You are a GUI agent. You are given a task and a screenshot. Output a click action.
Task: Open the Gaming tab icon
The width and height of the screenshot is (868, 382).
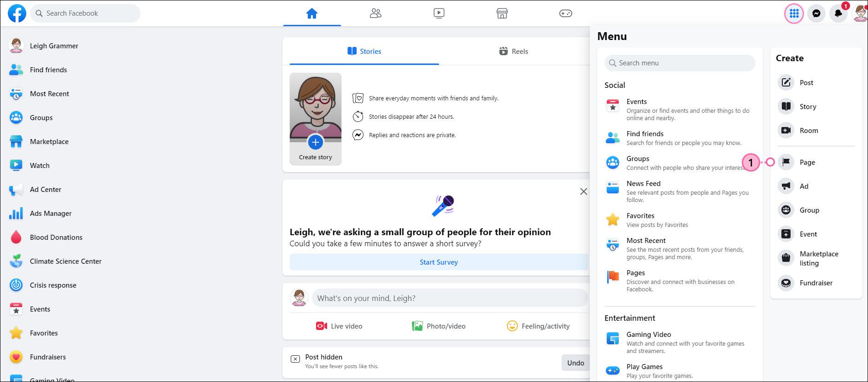click(x=566, y=13)
